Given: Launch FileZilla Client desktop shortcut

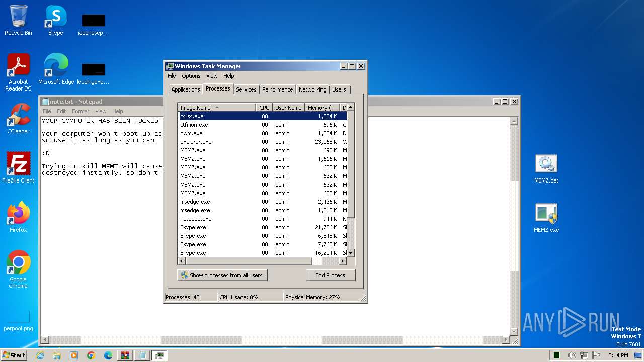Looking at the screenshot, I should coord(18,168).
